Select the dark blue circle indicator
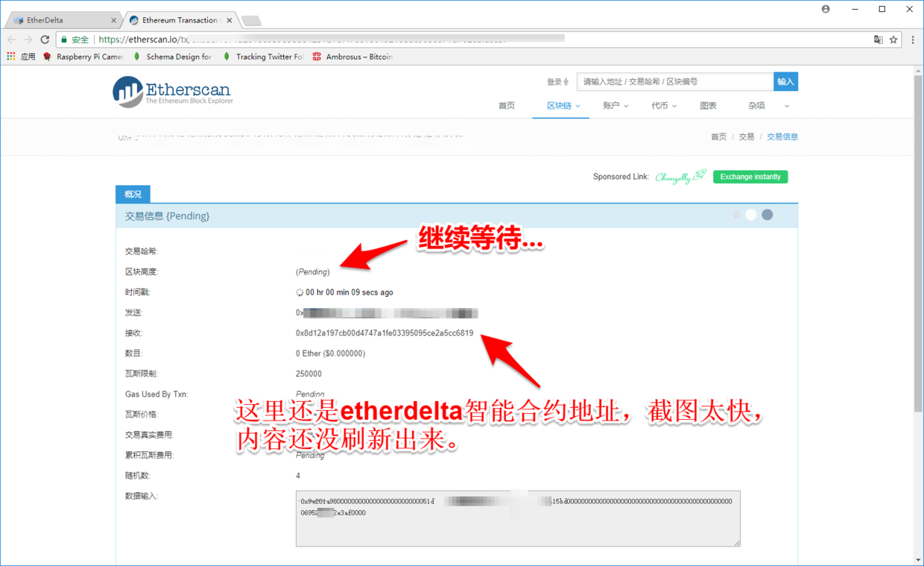The width and height of the screenshot is (924, 566). 767,215
